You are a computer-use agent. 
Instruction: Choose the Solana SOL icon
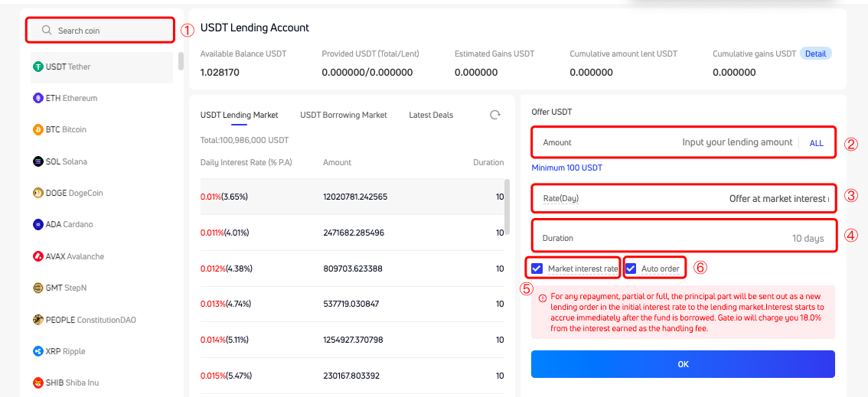pyautogui.click(x=38, y=161)
